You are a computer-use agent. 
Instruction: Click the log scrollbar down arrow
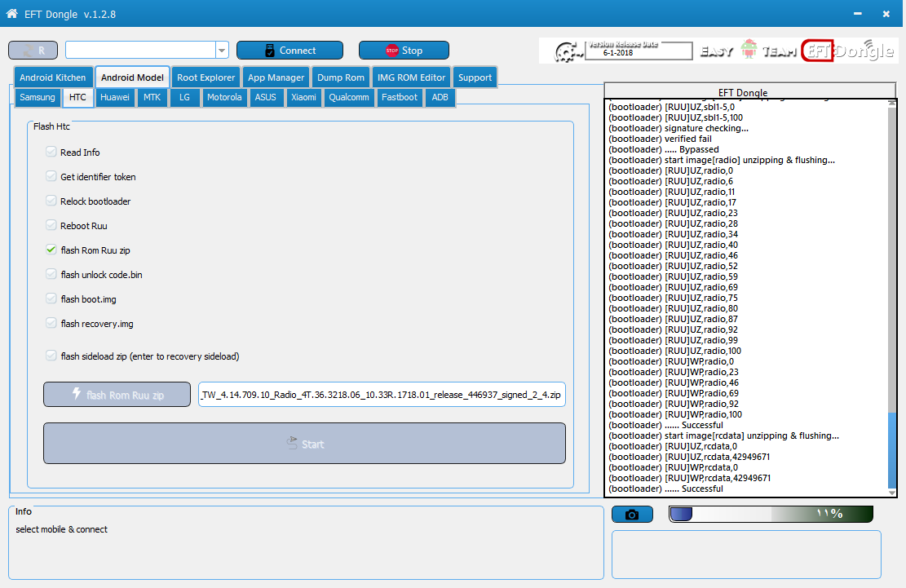click(x=891, y=493)
